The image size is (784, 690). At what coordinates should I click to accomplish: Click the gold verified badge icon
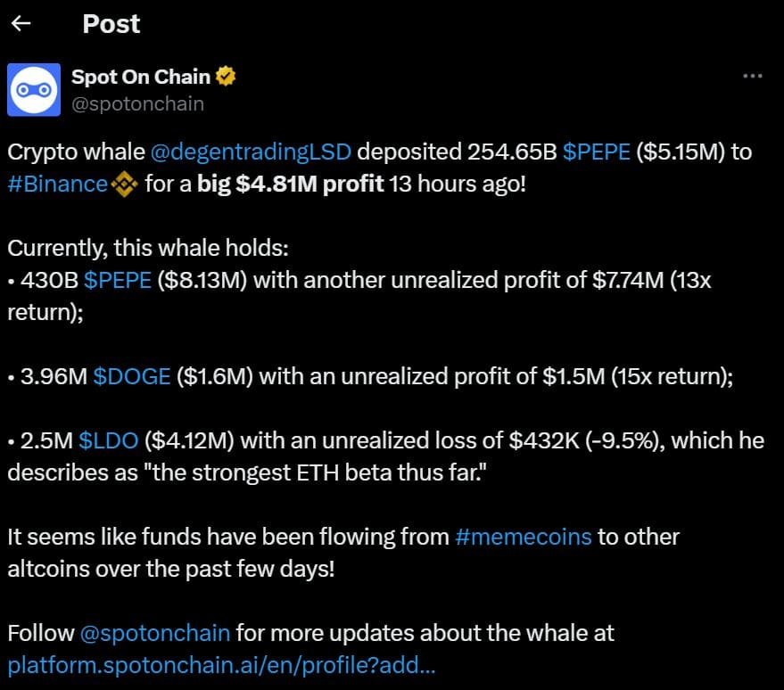(x=227, y=77)
